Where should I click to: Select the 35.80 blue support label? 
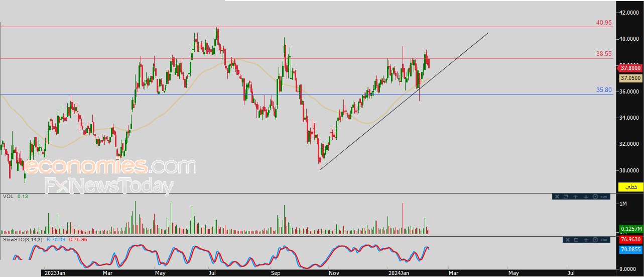[604, 90]
